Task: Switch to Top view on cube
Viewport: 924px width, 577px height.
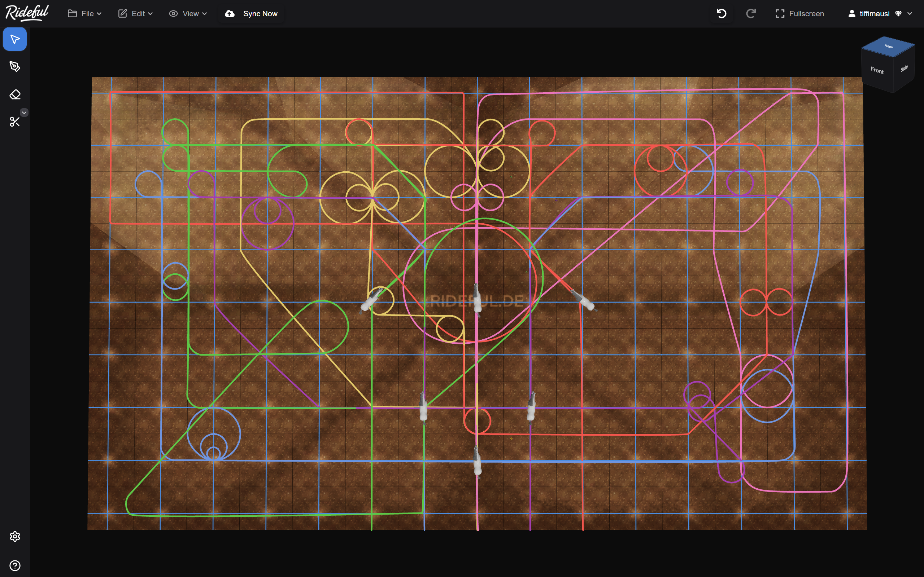Action: [888, 47]
